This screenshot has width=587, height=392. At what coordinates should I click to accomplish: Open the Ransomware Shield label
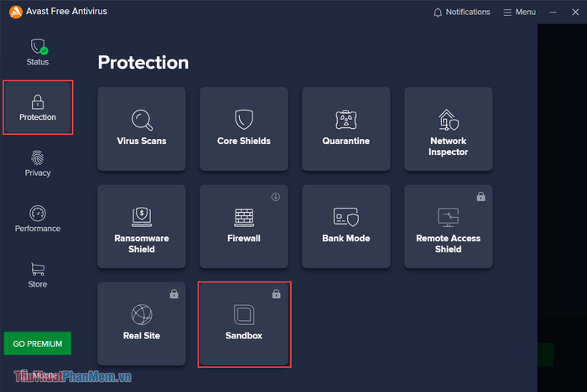tap(142, 244)
